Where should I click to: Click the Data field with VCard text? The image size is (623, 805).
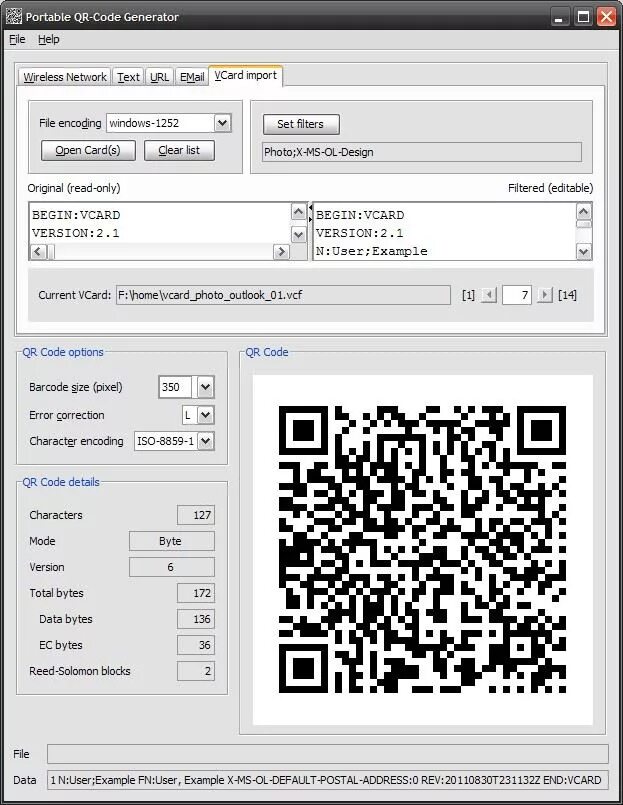pos(328,780)
